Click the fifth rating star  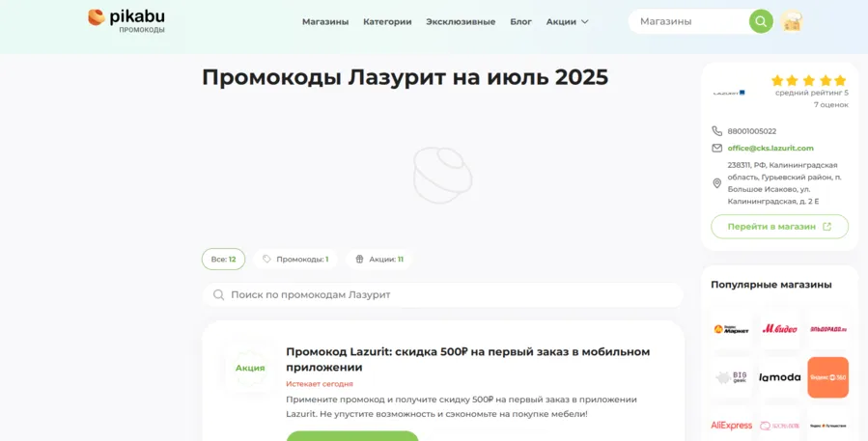click(x=840, y=81)
